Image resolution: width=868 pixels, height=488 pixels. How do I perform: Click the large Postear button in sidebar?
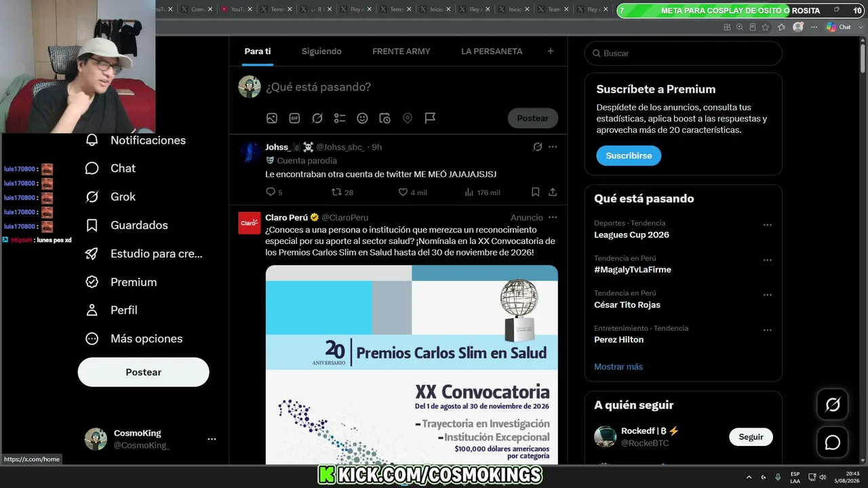pos(143,372)
